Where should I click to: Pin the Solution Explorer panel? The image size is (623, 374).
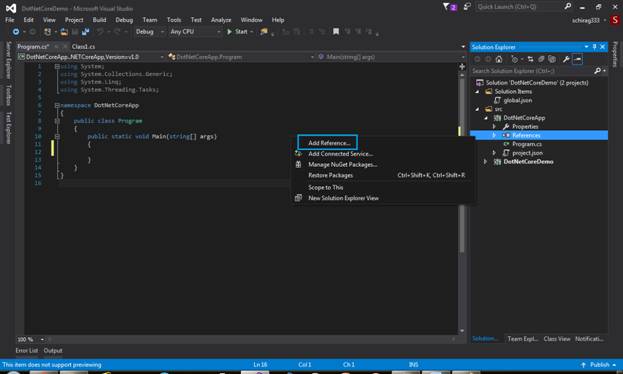click(x=595, y=47)
